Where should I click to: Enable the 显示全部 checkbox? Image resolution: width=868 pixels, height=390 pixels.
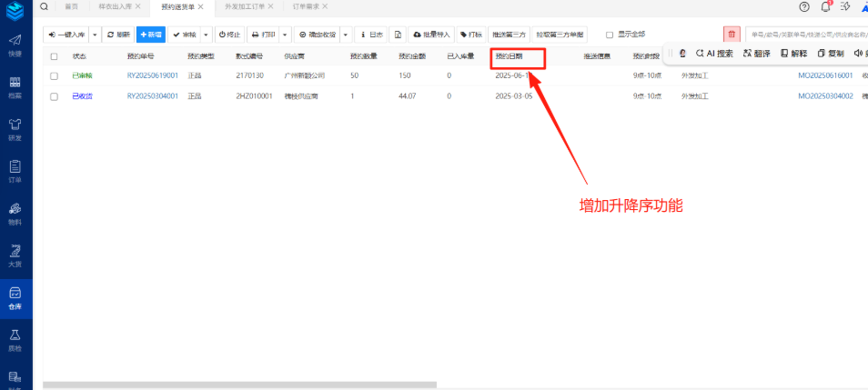coord(610,35)
